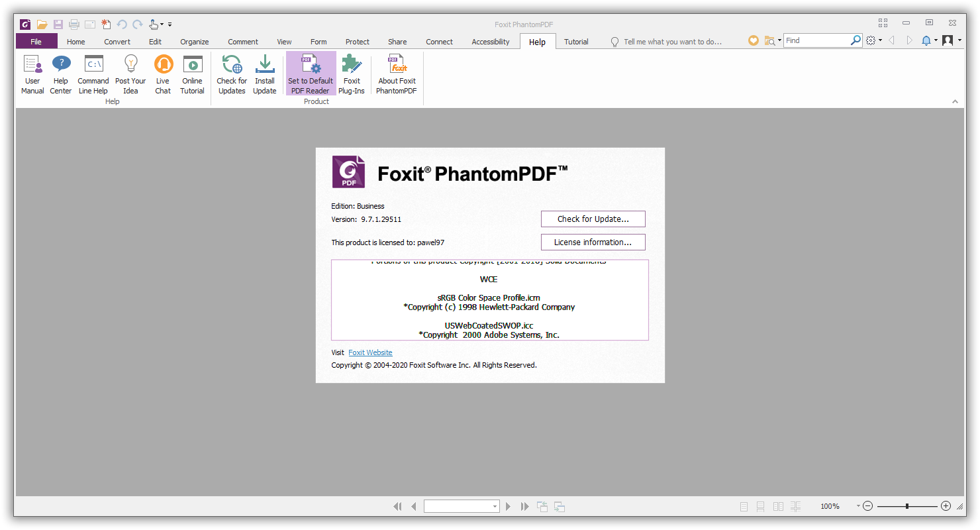Select the facing pages view mode
Viewport: 980px width, 530px height.
click(778, 506)
